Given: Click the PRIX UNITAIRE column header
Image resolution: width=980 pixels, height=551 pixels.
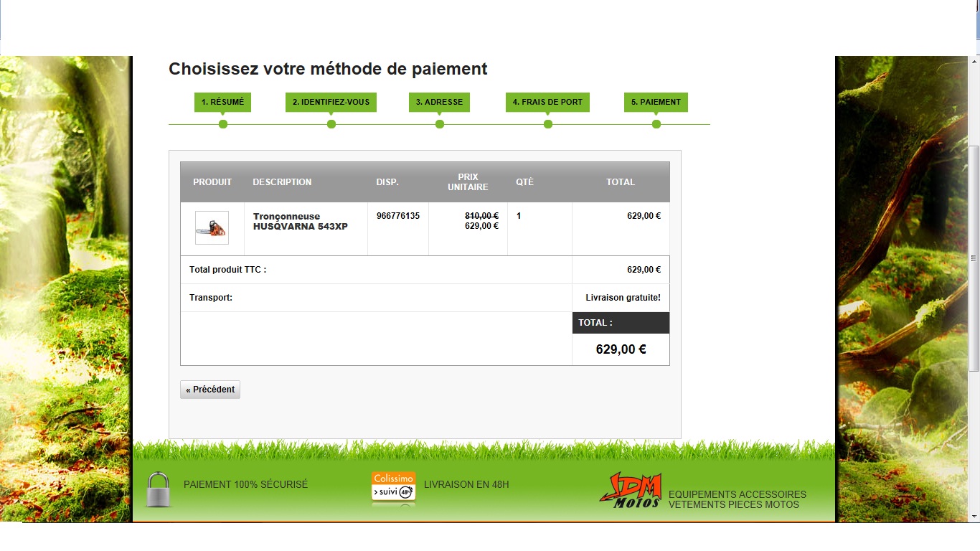Looking at the screenshot, I should [468, 182].
